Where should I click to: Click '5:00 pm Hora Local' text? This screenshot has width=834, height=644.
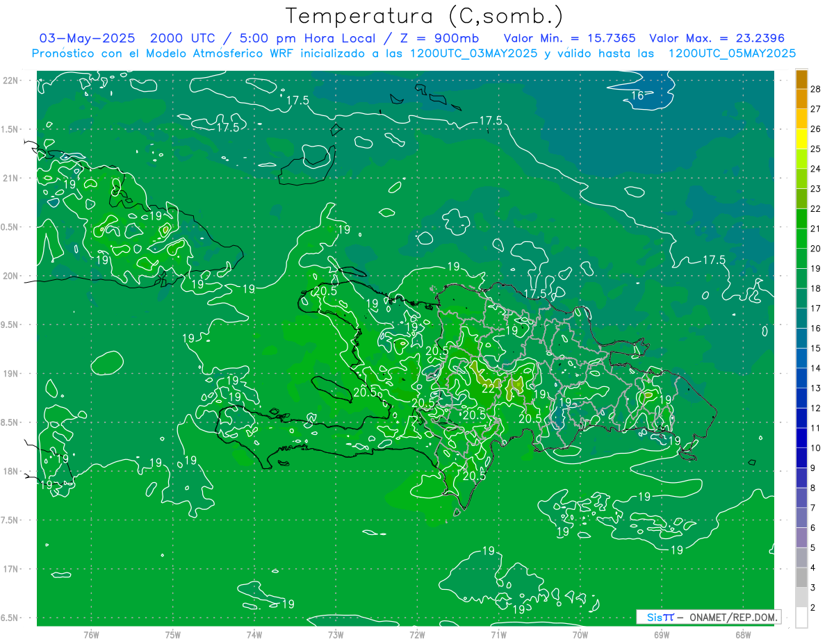click(x=306, y=38)
